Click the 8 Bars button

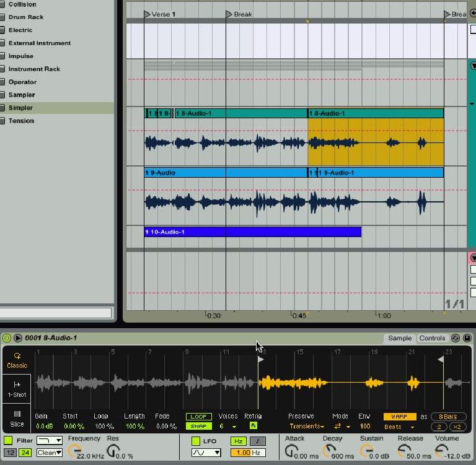[448, 417]
